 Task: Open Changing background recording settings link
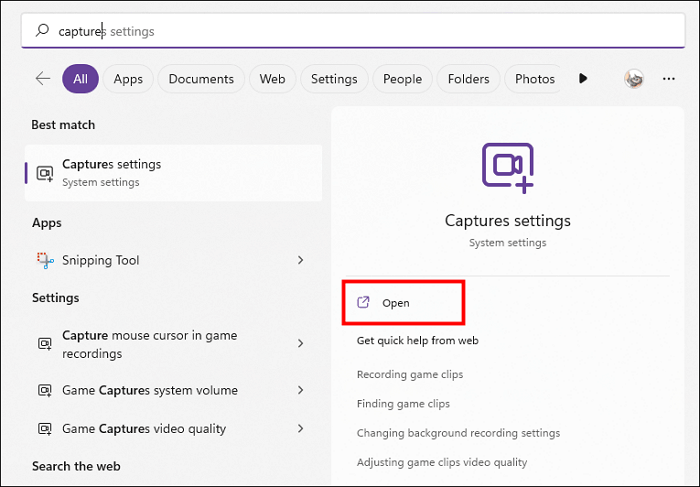(458, 433)
